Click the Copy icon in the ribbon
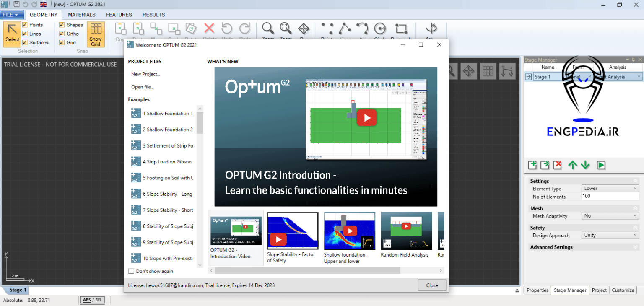644x306 pixels. [x=120, y=29]
